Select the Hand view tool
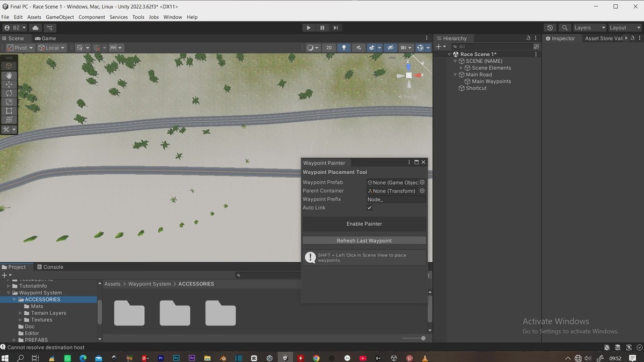The height and width of the screenshot is (362, 644). [9, 76]
